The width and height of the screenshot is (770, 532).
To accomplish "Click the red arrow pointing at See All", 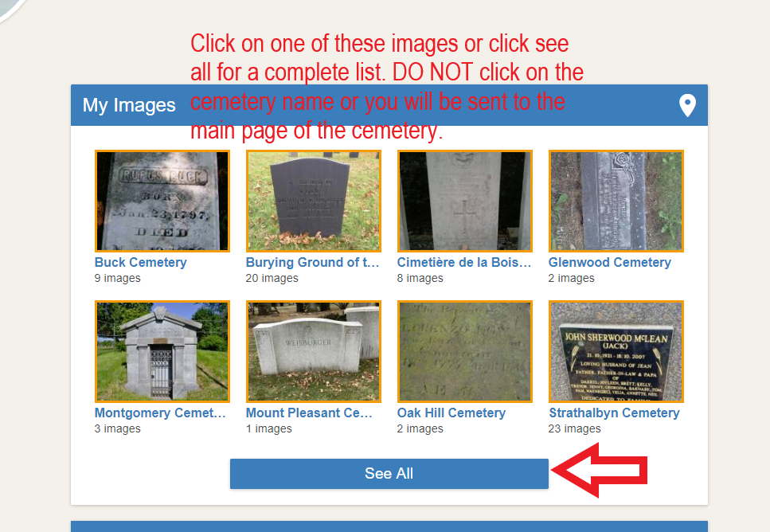I will click(599, 470).
